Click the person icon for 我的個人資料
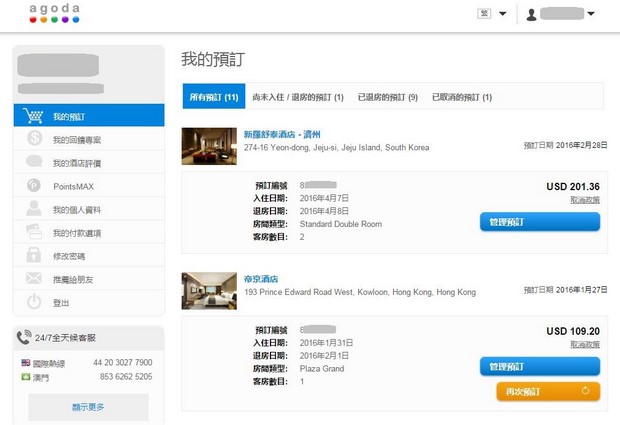This screenshot has height=425, width=620. pyautogui.click(x=34, y=208)
